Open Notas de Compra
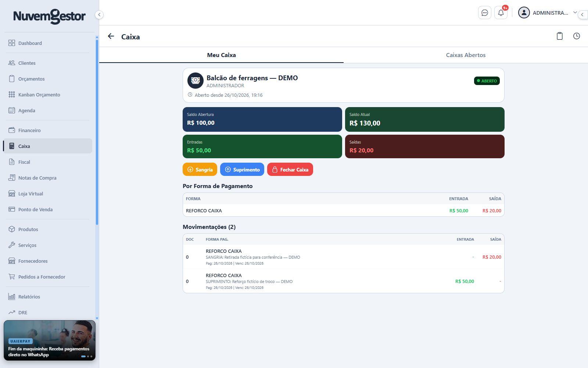This screenshot has height=368, width=588. [x=48, y=178]
